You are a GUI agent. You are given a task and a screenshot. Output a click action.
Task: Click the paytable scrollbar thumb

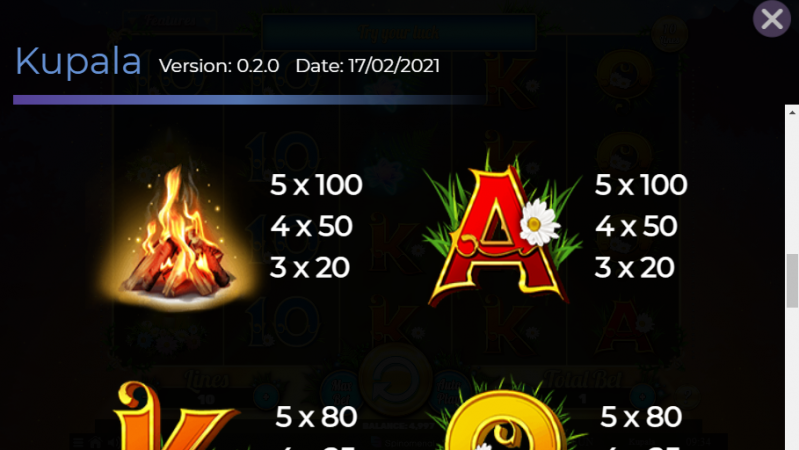(x=792, y=281)
